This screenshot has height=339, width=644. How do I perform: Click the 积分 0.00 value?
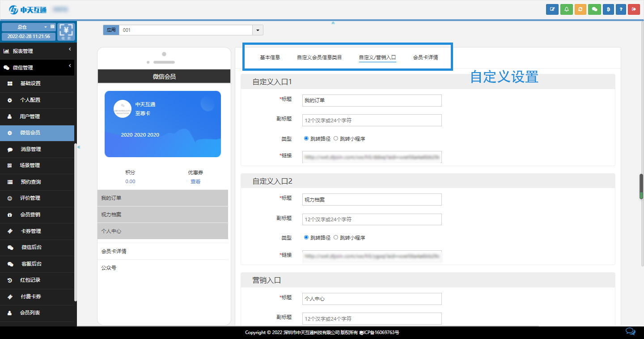click(130, 181)
